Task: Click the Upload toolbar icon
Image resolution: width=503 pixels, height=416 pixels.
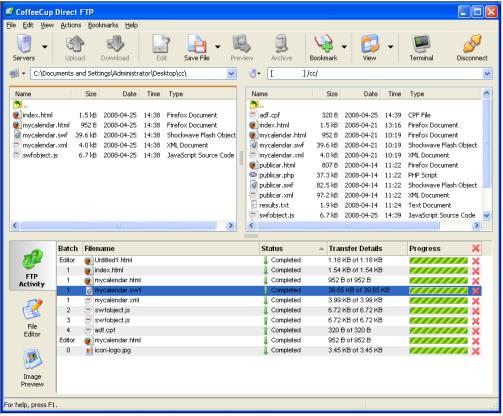Action: point(75,44)
